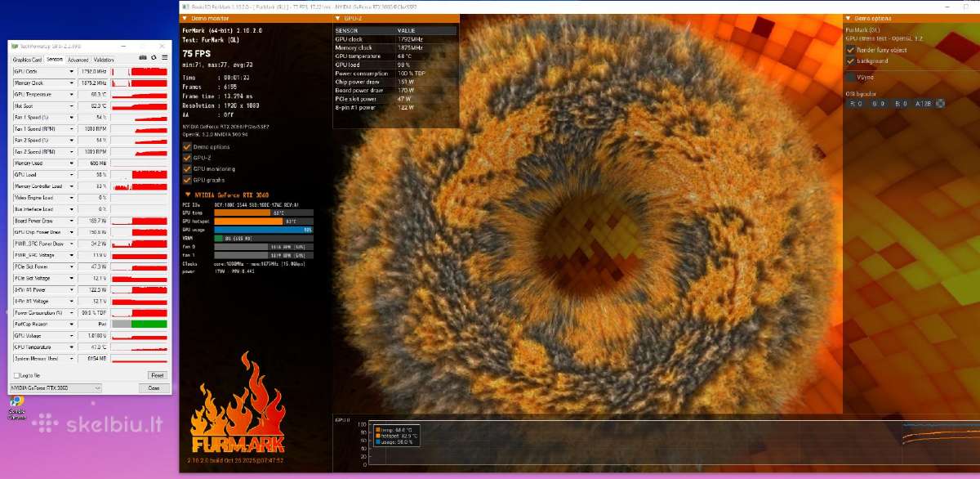Click the 8-pin #1 power overlay row
Screen dimensions: 980x479
coord(394,108)
